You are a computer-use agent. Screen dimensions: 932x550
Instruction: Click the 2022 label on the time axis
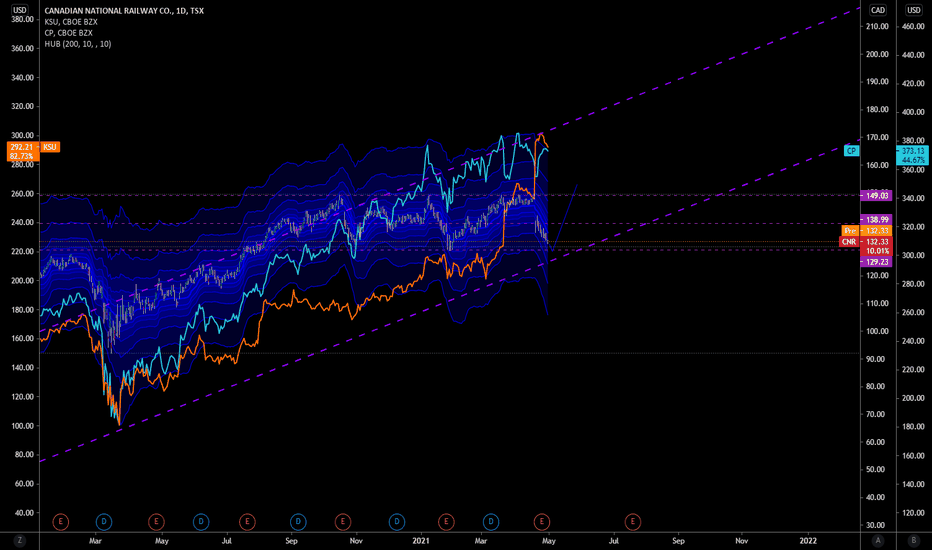point(808,541)
